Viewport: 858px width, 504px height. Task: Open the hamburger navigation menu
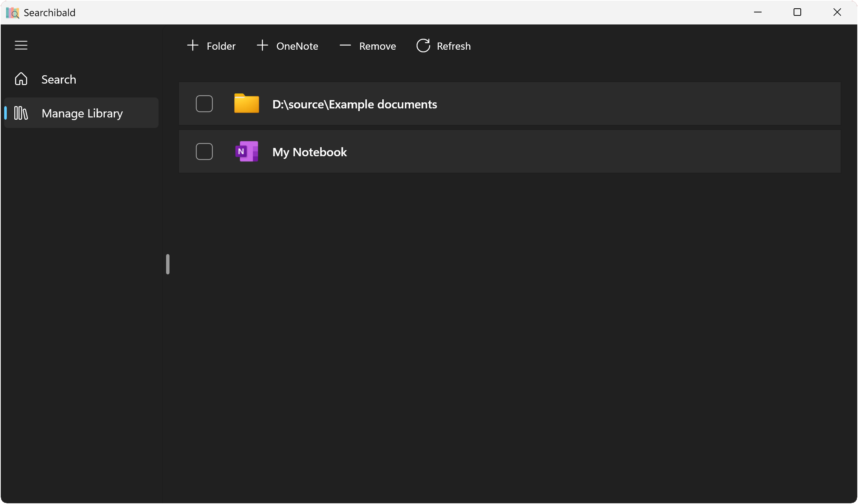pyautogui.click(x=21, y=45)
